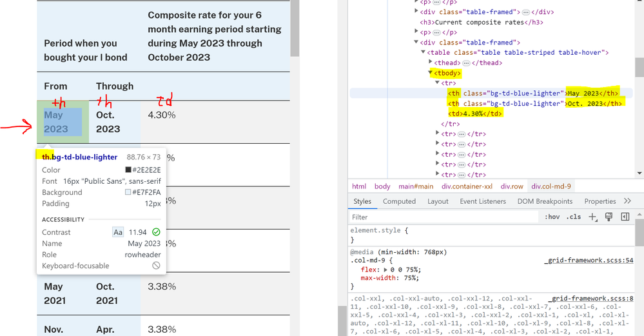Click the web page vertical scrollbar thumb
Screen dimensions: 644x336
(x=295, y=28)
